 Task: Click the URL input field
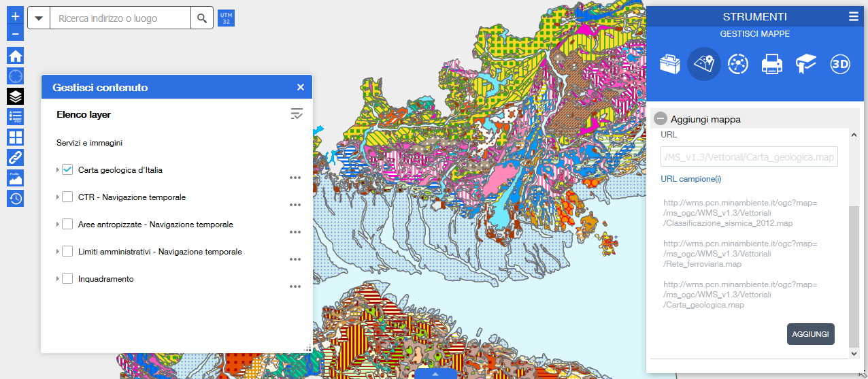749,157
